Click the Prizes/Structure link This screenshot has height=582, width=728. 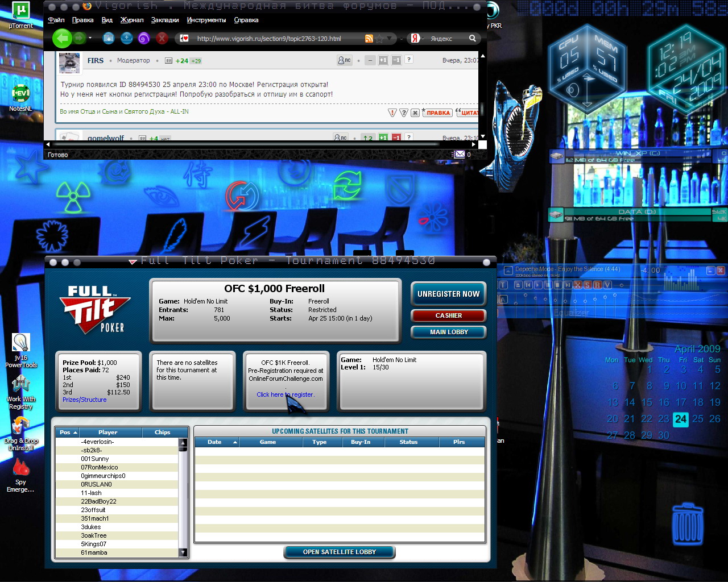pyautogui.click(x=84, y=400)
